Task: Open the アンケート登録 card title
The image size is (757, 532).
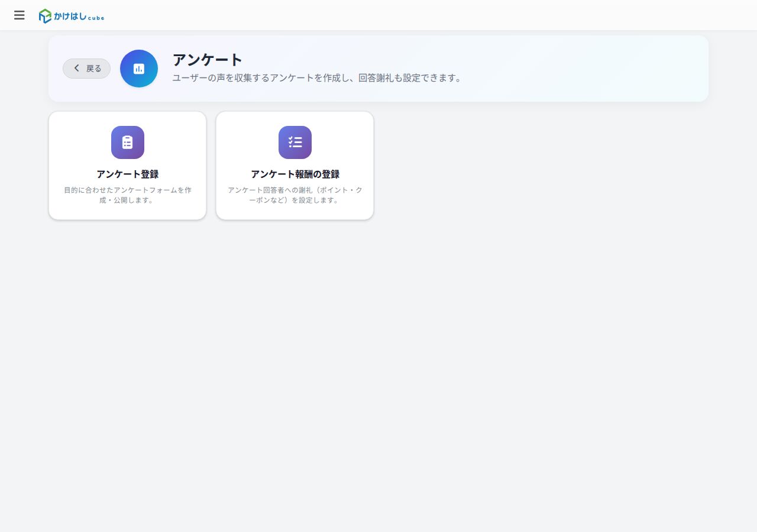Action: (128, 174)
